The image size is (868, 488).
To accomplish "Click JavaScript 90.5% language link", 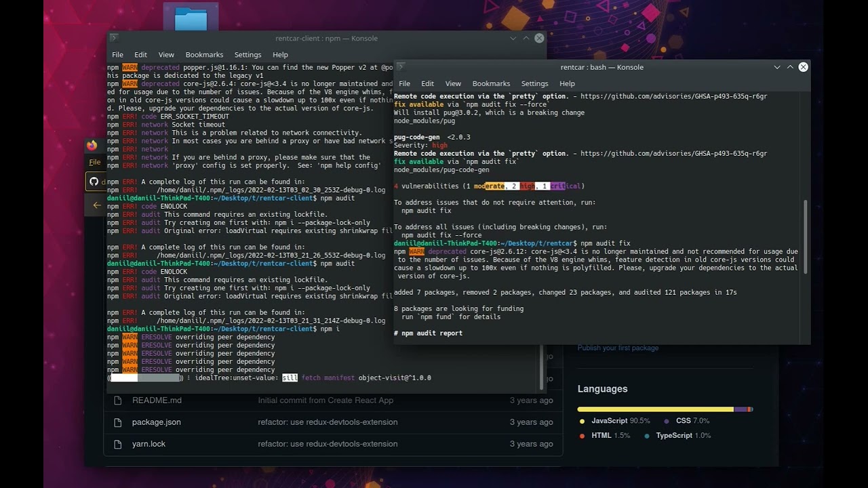I will (x=620, y=421).
